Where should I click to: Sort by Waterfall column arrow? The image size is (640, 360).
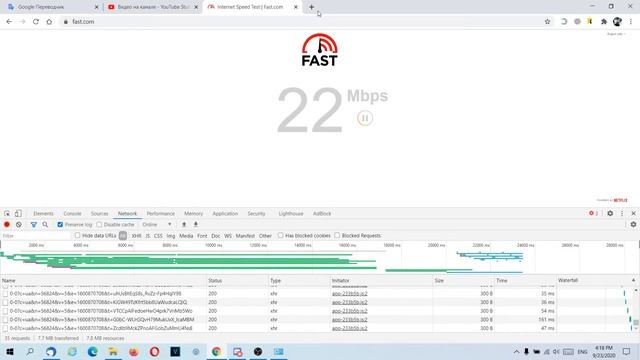(x=633, y=280)
